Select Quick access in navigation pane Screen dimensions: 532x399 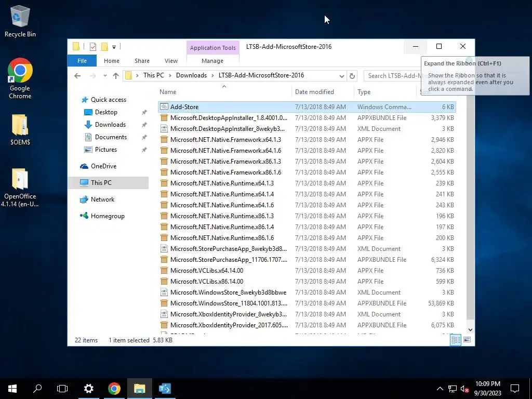pos(108,99)
